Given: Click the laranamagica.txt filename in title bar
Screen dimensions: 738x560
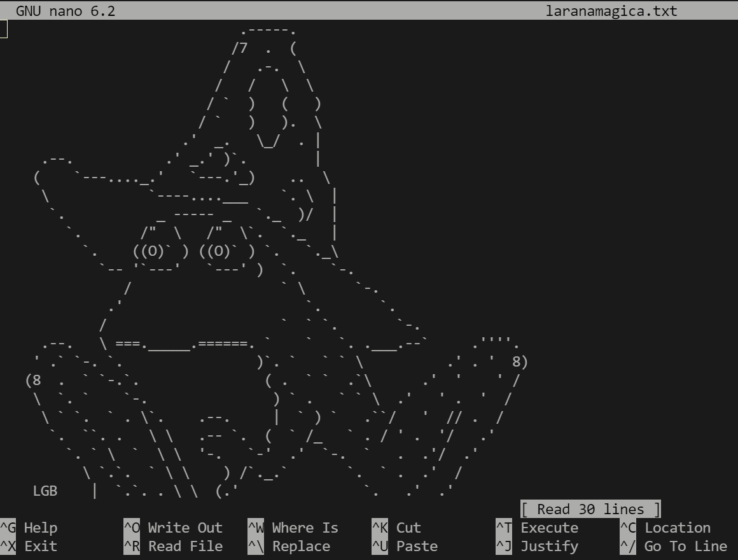Looking at the screenshot, I should [611, 11].
